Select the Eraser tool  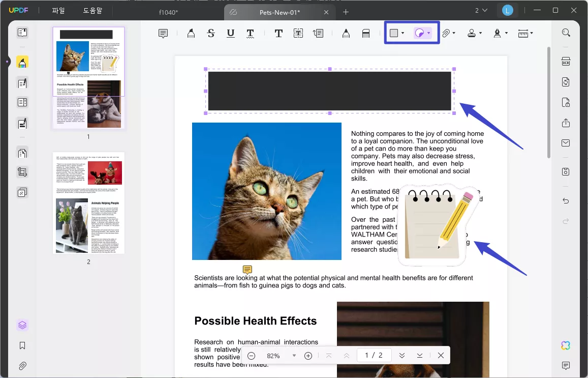[x=365, y=34]
